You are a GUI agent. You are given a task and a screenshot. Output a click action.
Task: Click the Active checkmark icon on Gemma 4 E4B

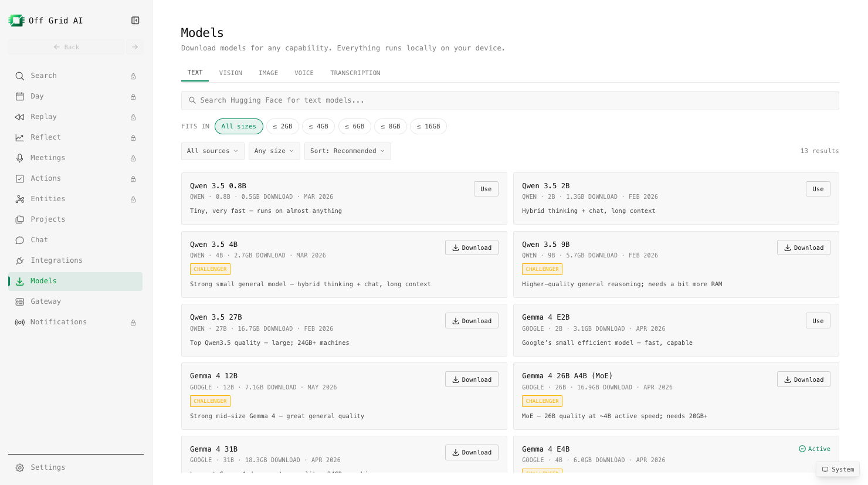point(802,449)
